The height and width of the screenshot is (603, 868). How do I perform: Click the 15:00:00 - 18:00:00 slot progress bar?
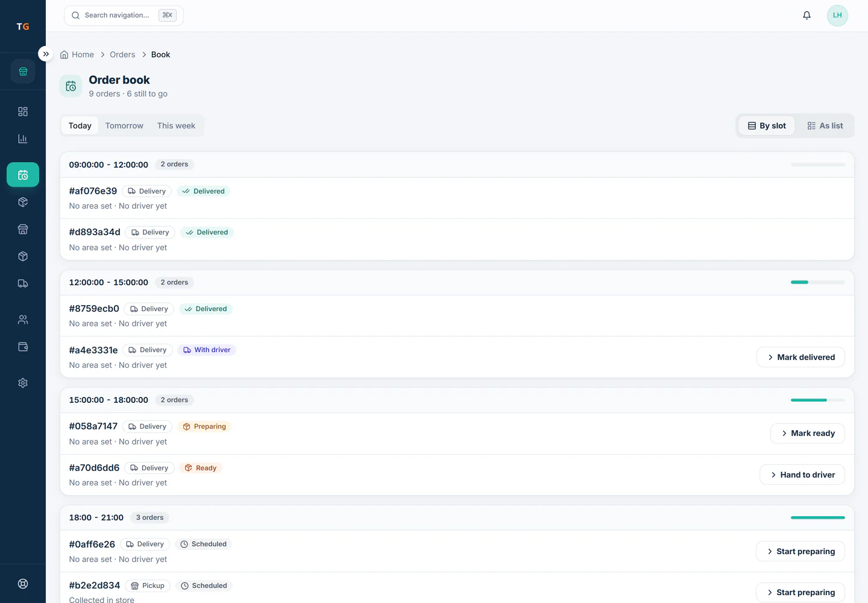818,400
